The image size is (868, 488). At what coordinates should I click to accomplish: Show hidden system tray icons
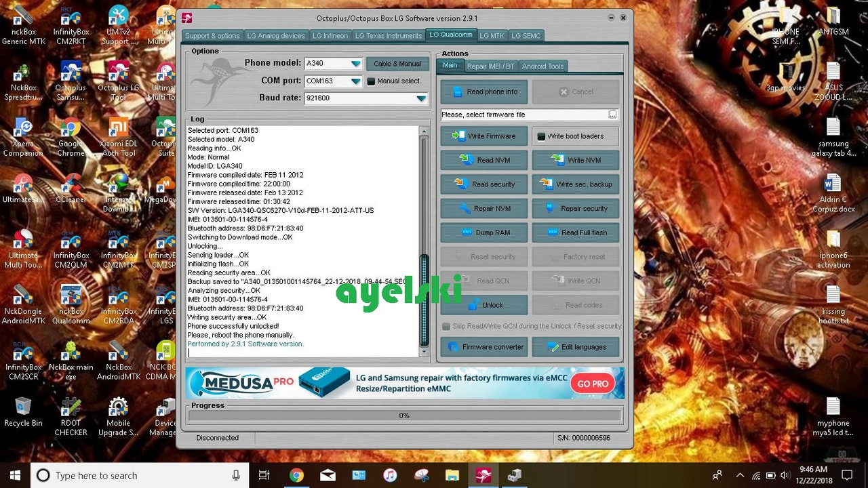(739, 475)
